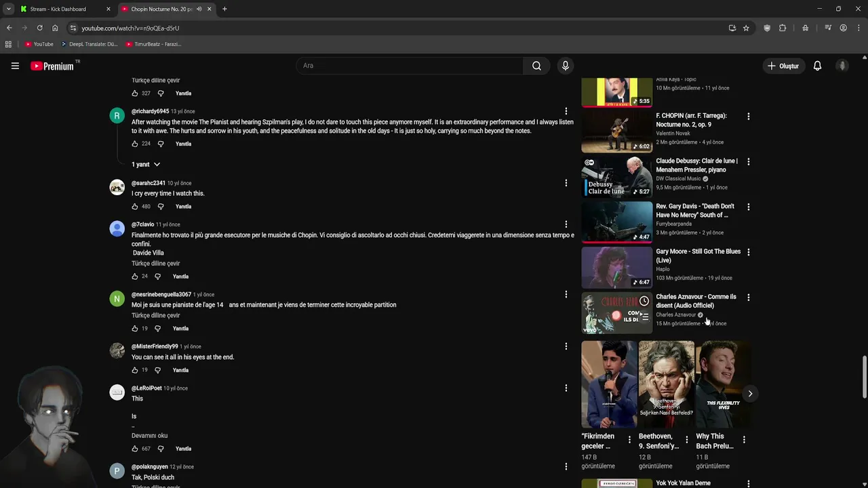Screen dimensions: 868x488
Task: Open the notifications bell
Action: pos(817,66)
